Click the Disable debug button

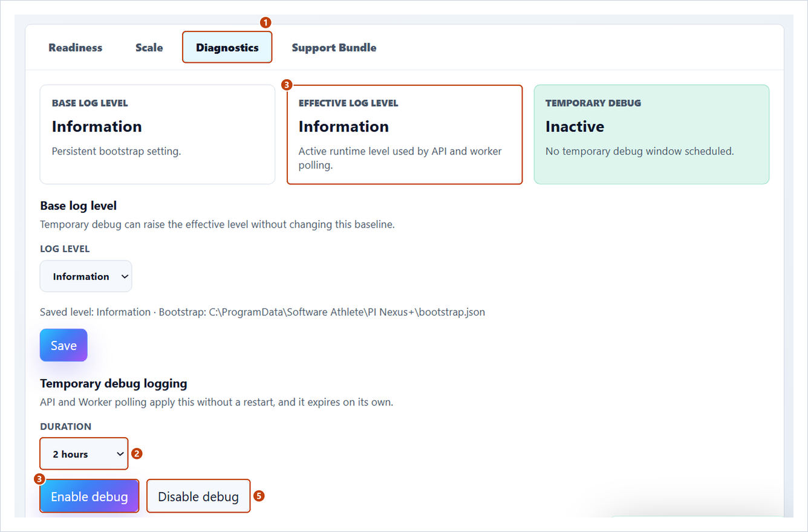point(198,496)
